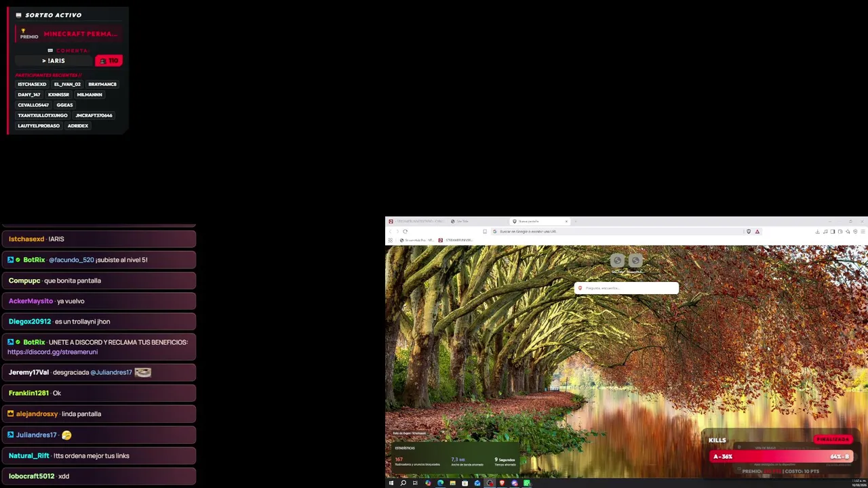This screenshot has width=868, height=488.
Task: Open File Explorer from the taskbar
Action: pos(452,483)
